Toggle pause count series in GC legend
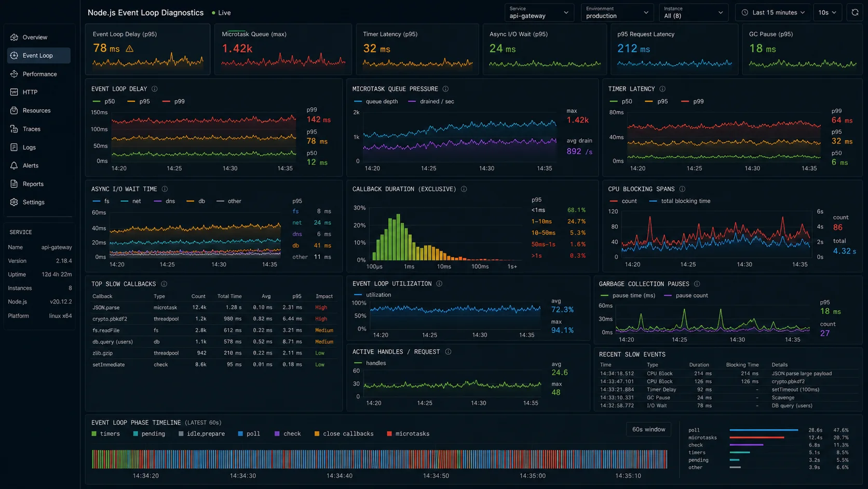 tap(686, 296)
